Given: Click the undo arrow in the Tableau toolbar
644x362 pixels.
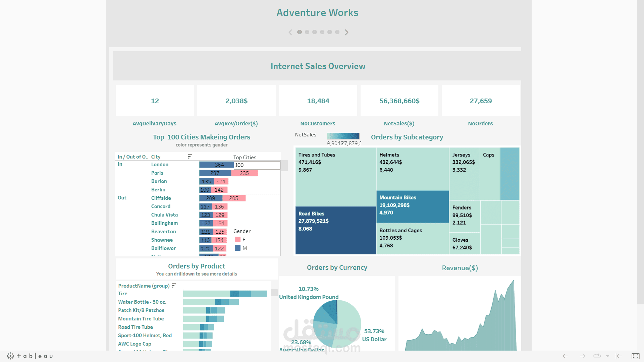Looking at the screenshot, I should click(565, 356).
